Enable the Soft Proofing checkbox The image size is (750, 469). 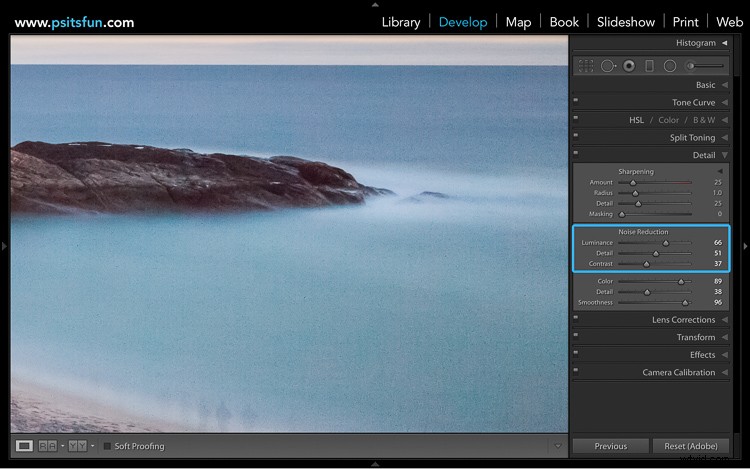tap(107, 446)
